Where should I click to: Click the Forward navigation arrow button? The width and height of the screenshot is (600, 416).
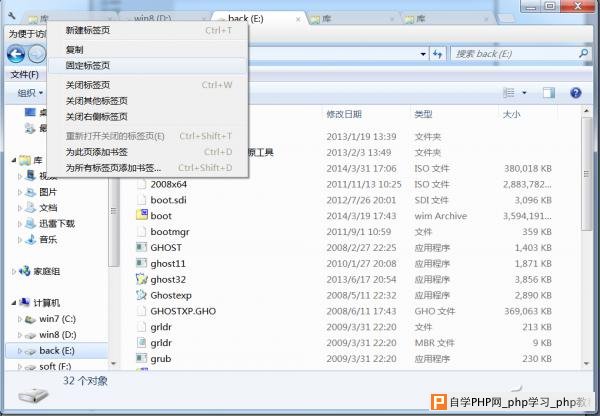[37, 54]
